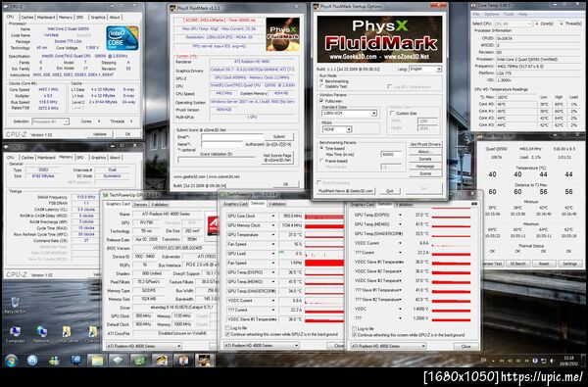Enable Log to file in VDDC Slave sensors window
588x387 pixels.
tap(354, 328)
